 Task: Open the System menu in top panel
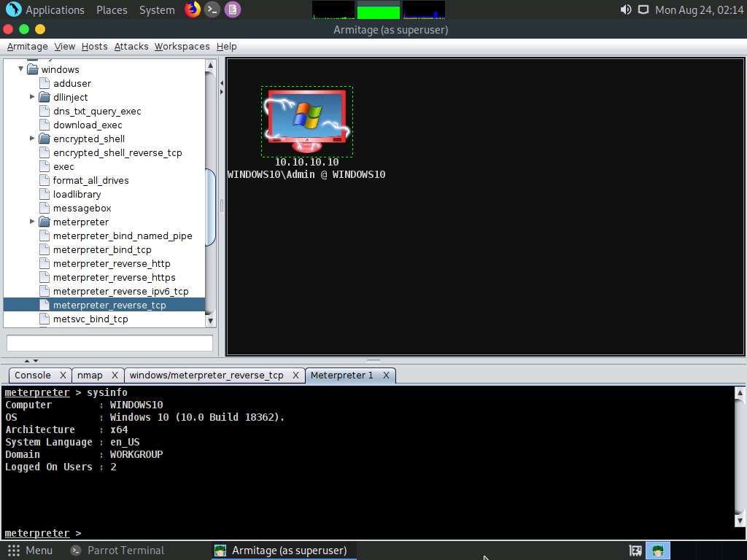[x=157, y=10]
